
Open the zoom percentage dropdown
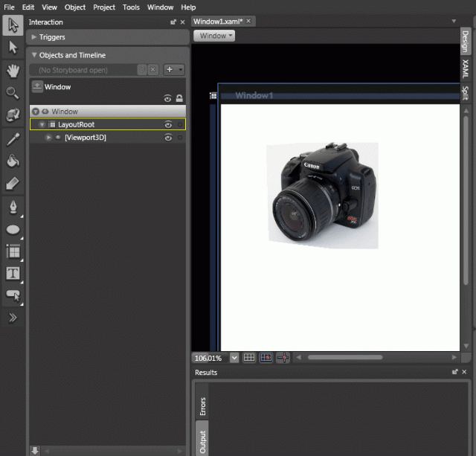[235, 358]
